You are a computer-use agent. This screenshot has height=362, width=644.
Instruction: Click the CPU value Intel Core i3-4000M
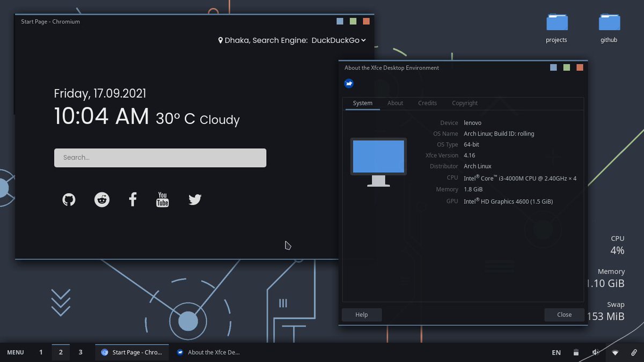point(520,178)
